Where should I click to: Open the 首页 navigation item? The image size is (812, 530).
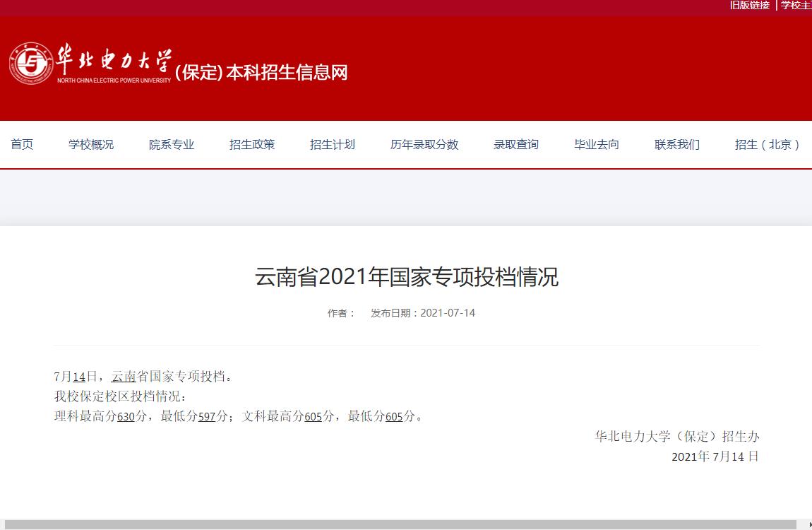(22, 145)
